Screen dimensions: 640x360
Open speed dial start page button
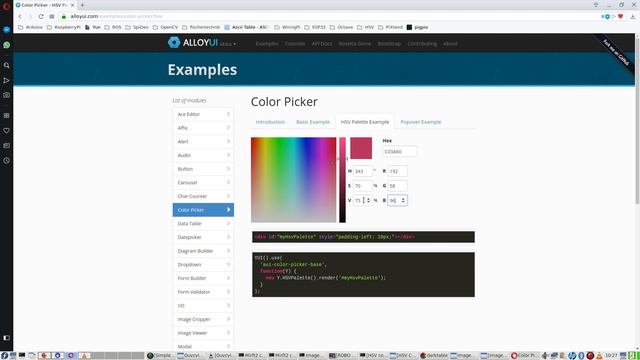[52, 16]
